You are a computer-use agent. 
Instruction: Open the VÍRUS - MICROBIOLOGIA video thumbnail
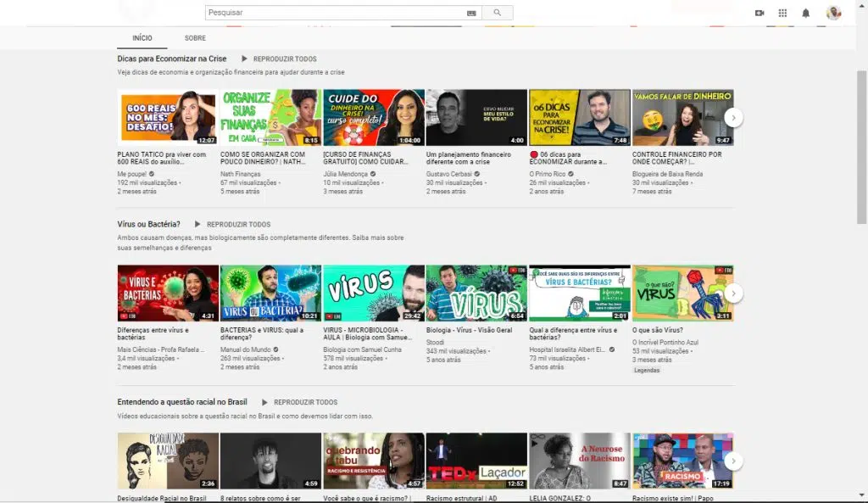373,292
